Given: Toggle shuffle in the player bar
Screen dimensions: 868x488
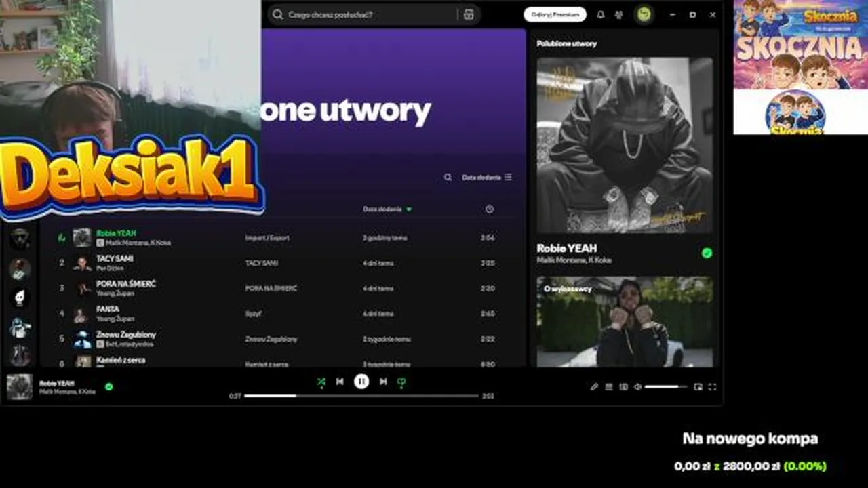Looking at the screenshot, I should pos(321,382).
